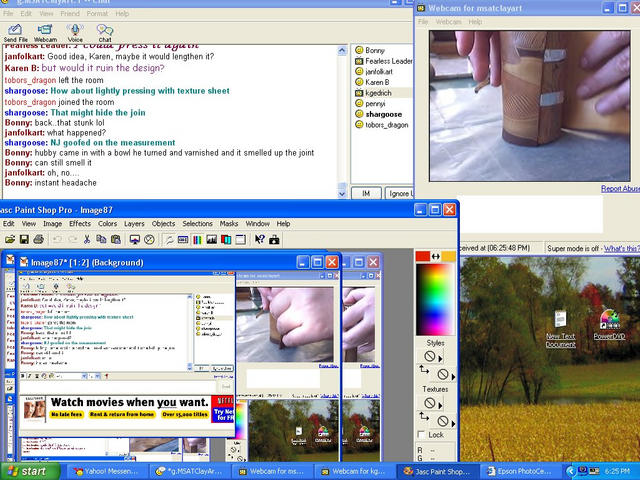The width and height of the screenshot is (640, 480).
Task: Swap the Styles foreground and background
Action: [x=424, y=370]
